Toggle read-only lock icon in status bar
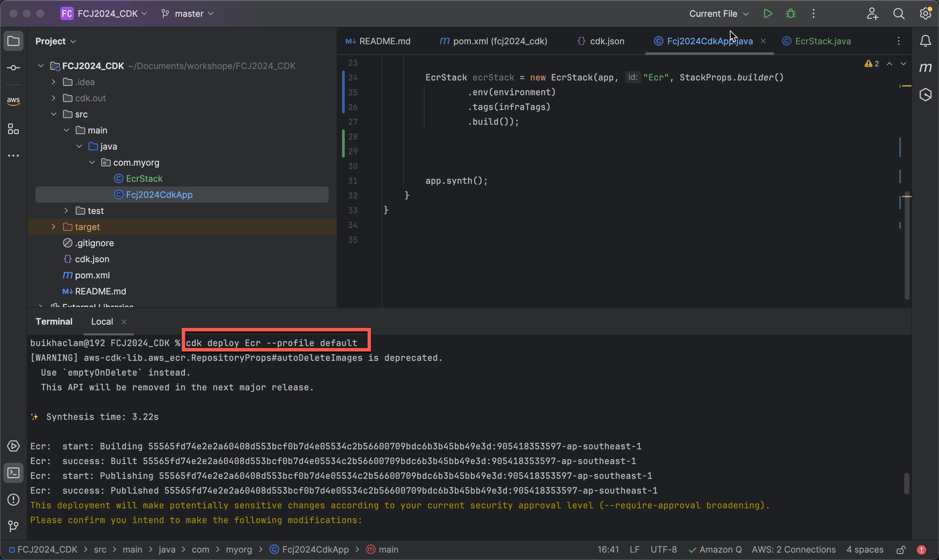Viewport: 939px width, 560px height. click(901, 549)
